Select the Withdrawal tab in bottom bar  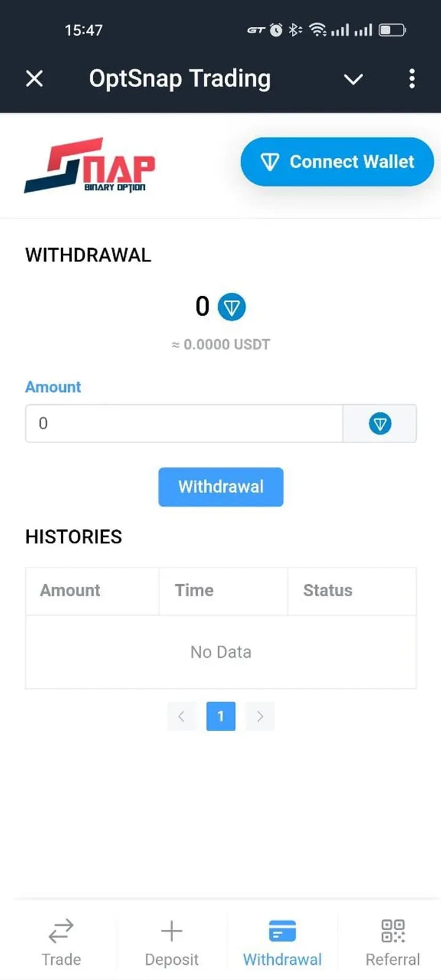click(x=282, y=942)
